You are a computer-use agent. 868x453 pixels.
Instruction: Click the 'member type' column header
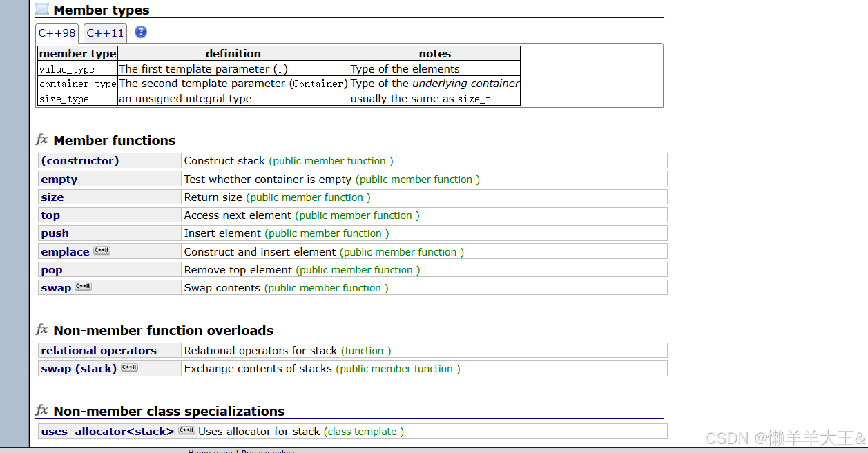(x=78, y=54)
